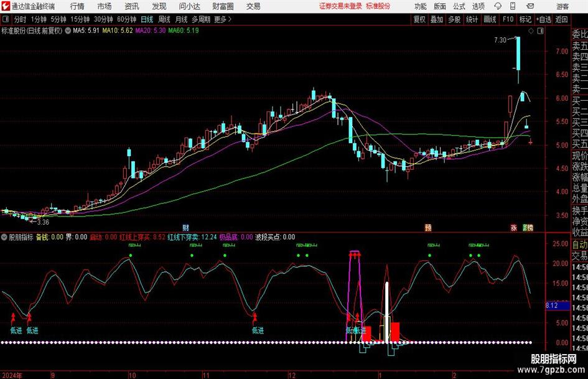
Task: Click the Tongdaxin red logo icon
Action: pyautogui.click(x=5, y=6)
